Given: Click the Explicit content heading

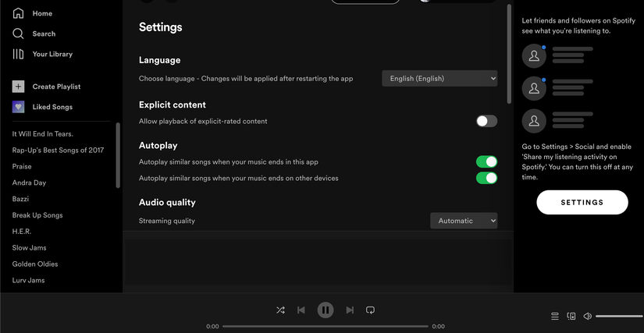Looking at the screenshot, I should point(173,105).
